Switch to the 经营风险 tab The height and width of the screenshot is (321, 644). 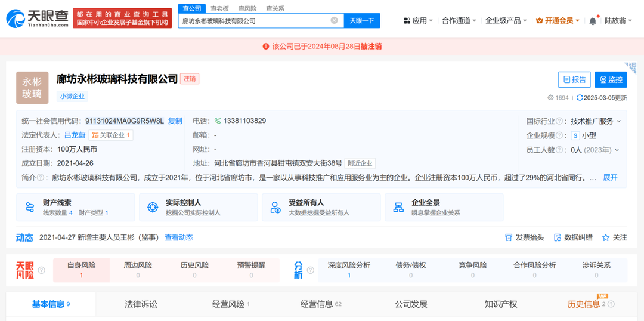point(231,304)
